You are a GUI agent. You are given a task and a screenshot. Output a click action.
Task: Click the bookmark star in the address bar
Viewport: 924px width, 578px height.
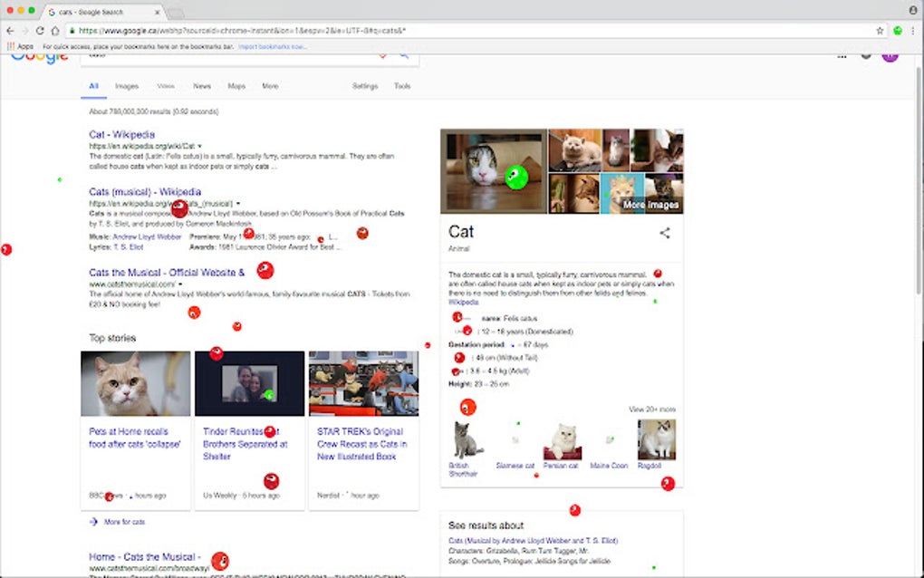(880, 29)
